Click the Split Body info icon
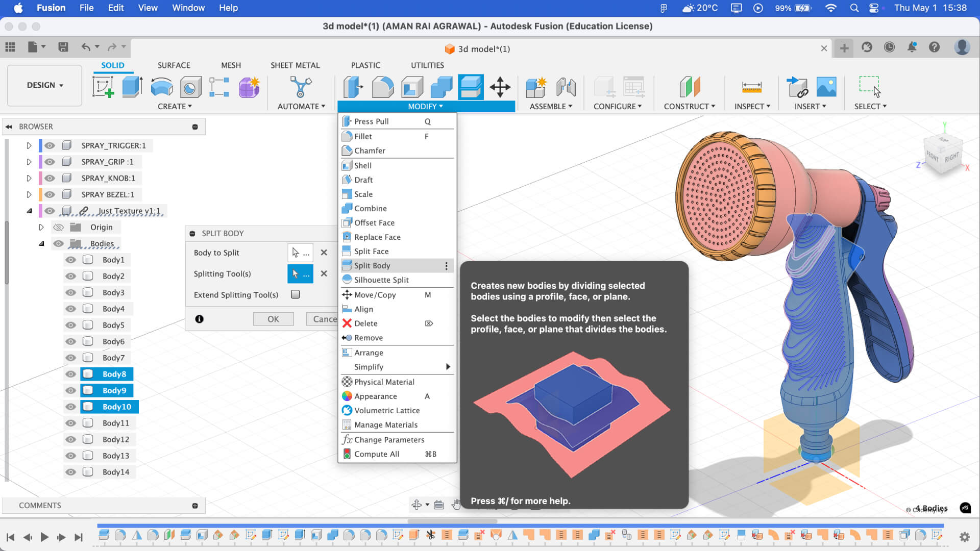 pyautogui.click(x=199, y=319)
